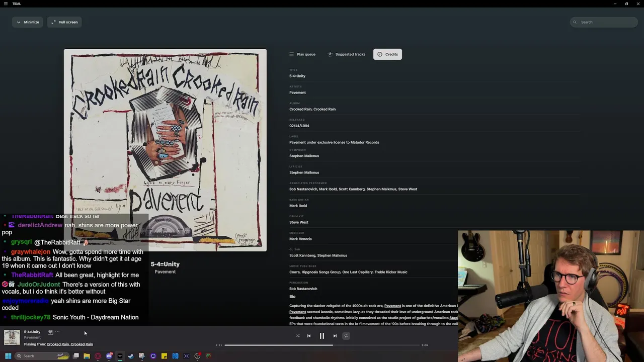Open Crooked Rain, Crooked Rain playing-from link
The height and width of the screenshot is (362, 644).
(70, 344)
